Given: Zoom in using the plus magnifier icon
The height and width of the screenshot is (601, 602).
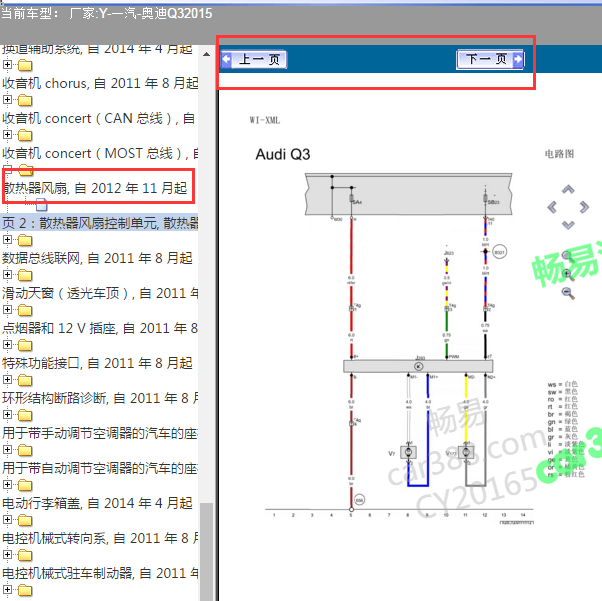Looking at the screenshot, I should click(568, 275).
